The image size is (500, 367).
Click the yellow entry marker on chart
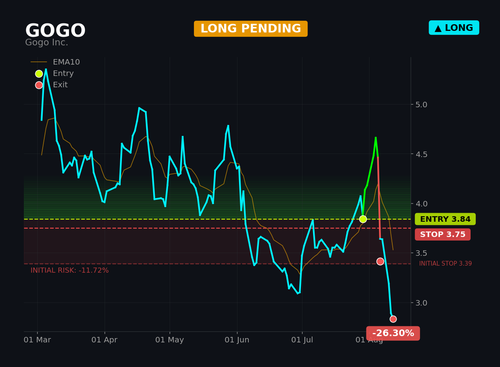(x=363, y=219)
